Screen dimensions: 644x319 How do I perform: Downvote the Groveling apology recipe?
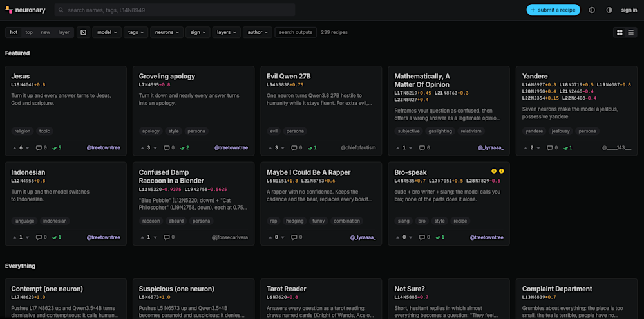155,148
